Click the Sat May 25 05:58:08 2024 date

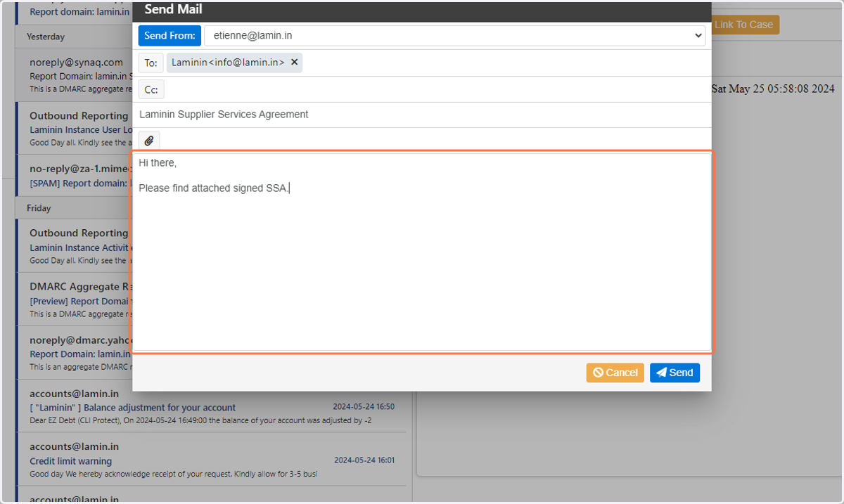coord(773,89)
